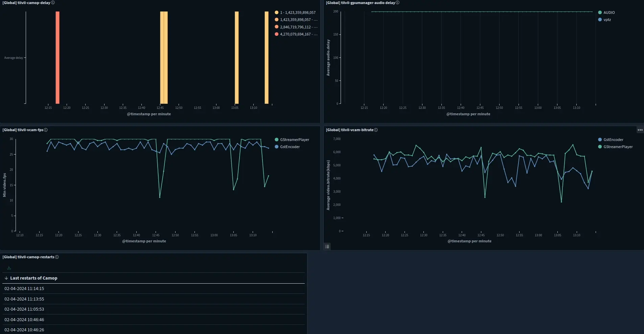Toggle AUDIO series in audio delay legend
This screenshot has width=644, height=334.
click(609, 13)
